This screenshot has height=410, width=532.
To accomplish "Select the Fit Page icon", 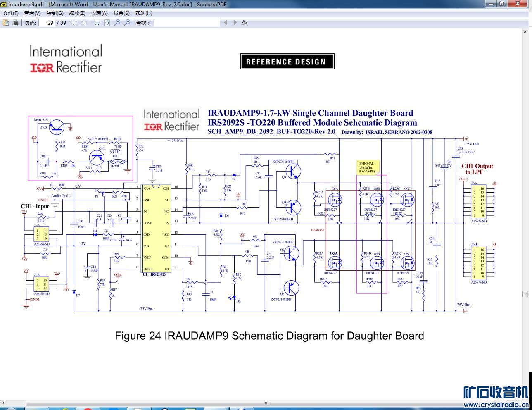I will tap(107, 23).
